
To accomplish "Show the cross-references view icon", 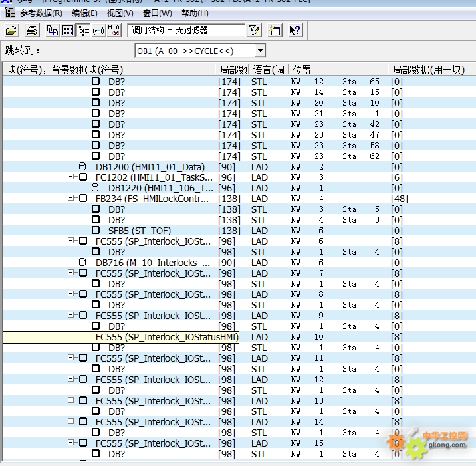I will (x=53, y=31).
